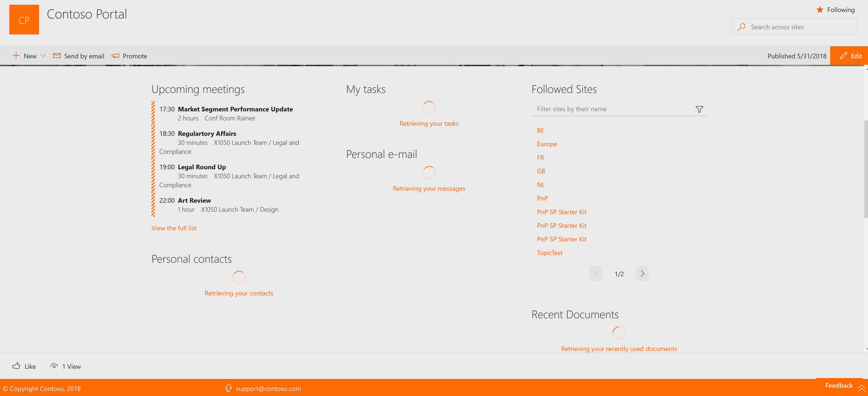Choose Send by email command

click(84, 56)
